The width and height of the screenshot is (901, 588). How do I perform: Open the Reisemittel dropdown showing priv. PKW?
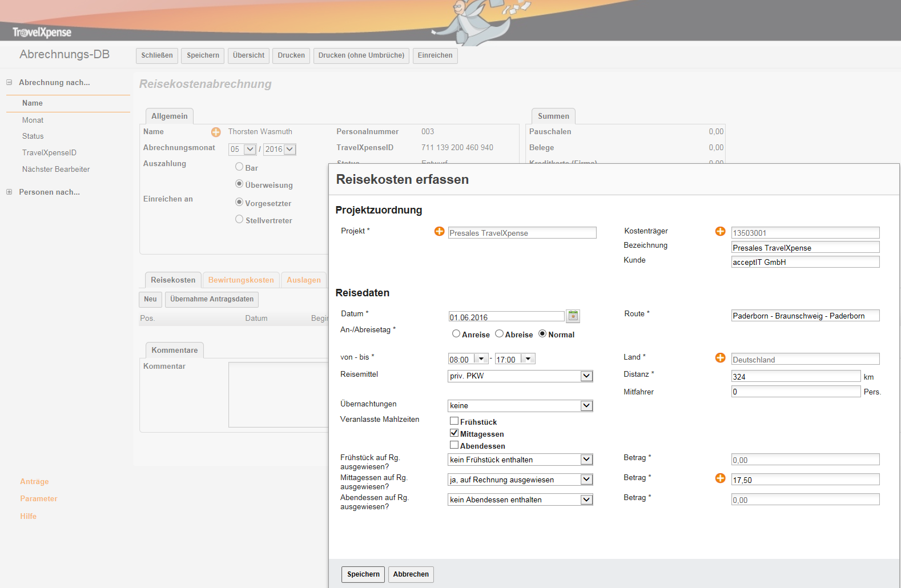[x=520, y=376]
